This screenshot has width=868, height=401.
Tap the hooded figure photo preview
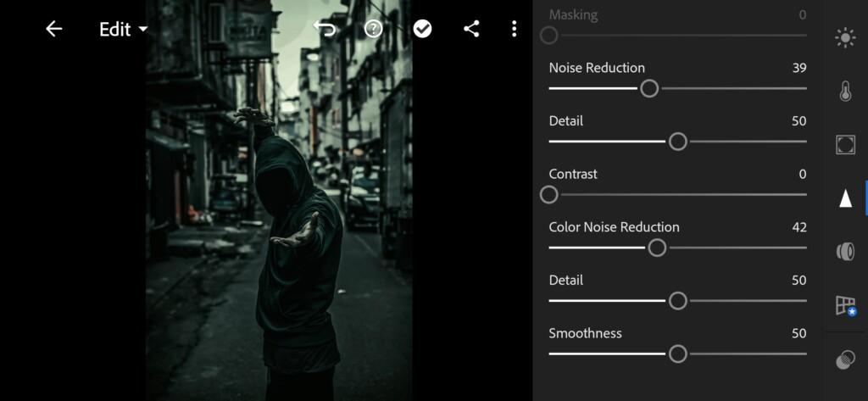[x=279, y=200]
